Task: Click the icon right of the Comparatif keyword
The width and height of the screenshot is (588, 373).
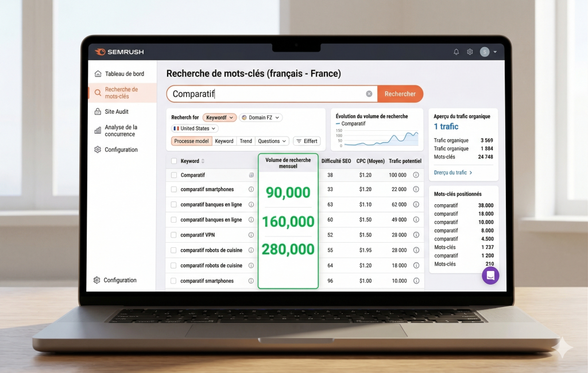Action: point(252,175)
